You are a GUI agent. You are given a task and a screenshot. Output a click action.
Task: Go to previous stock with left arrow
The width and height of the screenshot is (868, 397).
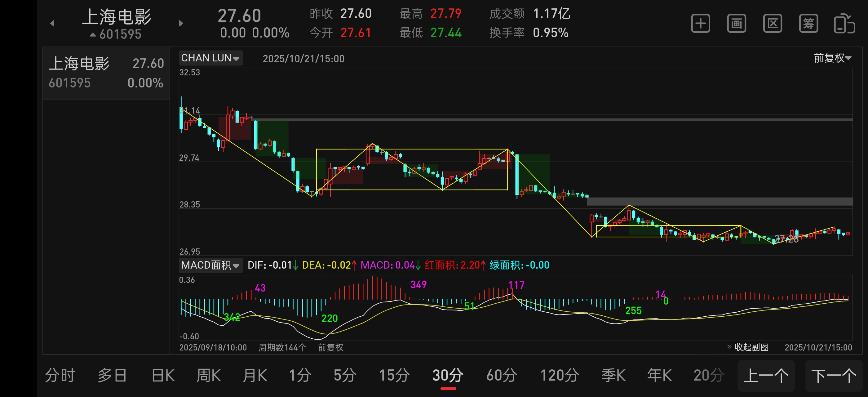52,23
